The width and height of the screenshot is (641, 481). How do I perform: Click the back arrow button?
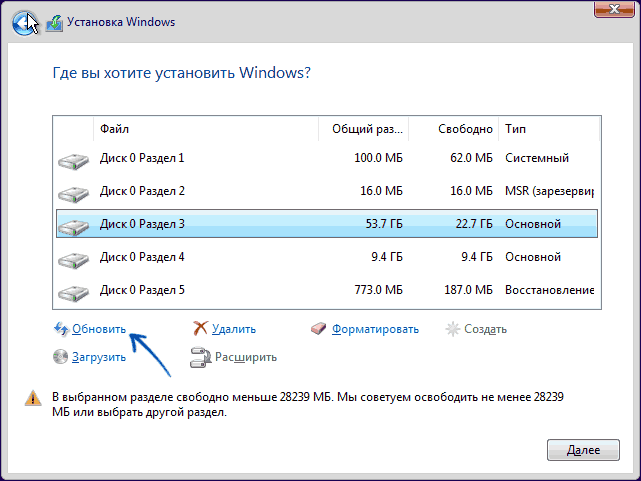point(25,22)
